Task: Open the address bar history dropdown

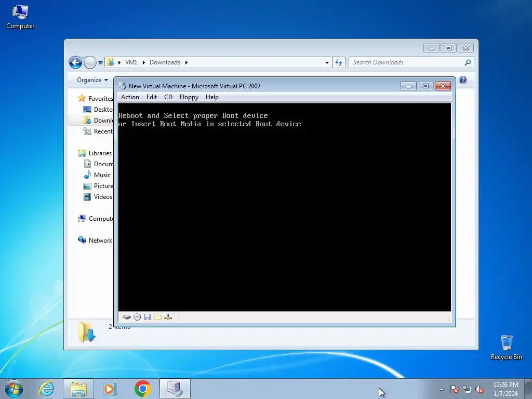Action: point(327,62)
